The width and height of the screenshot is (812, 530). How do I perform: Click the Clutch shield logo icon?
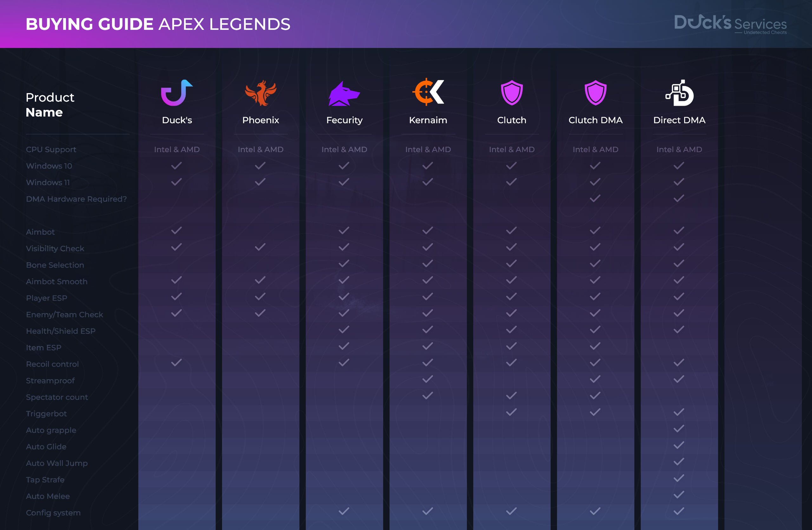click(x=511, y=93)
